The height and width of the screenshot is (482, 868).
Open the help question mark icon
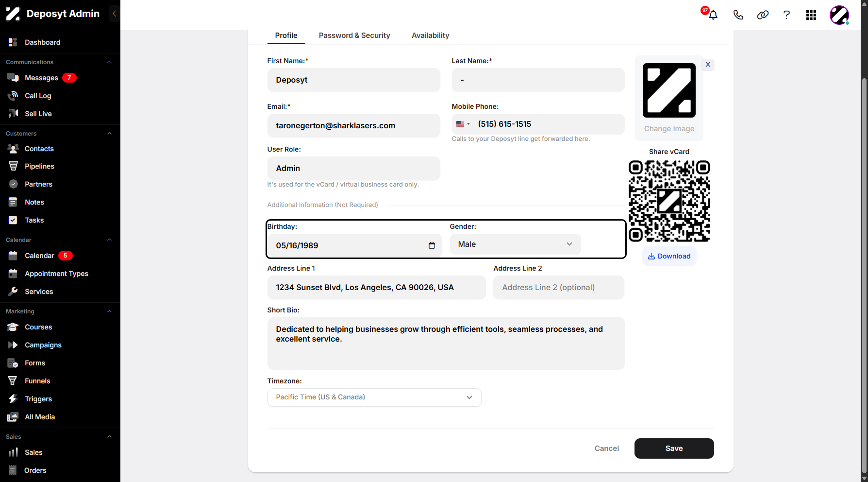click(786, 15)
